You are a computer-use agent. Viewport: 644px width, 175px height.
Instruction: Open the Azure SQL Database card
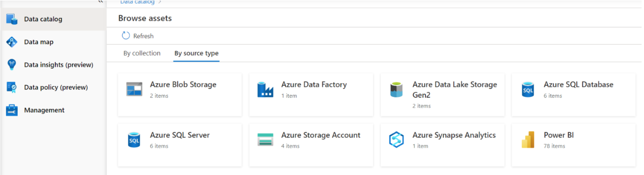(573, 95)
